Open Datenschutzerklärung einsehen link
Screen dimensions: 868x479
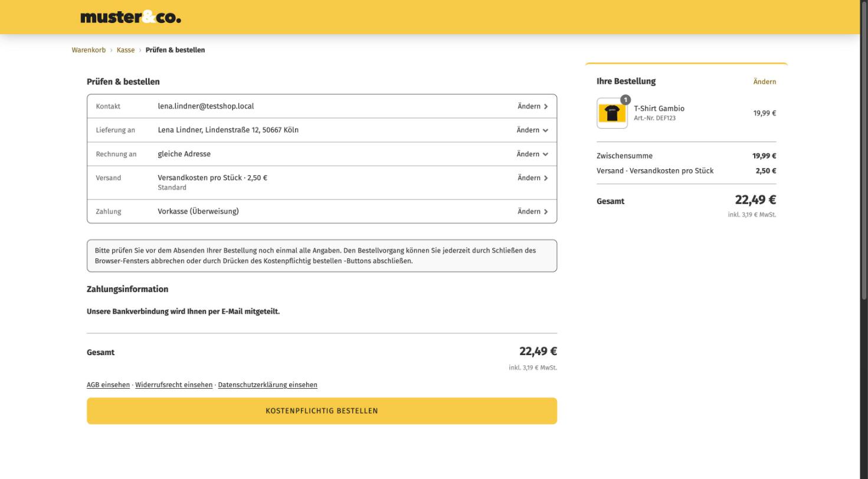[267, 385]
